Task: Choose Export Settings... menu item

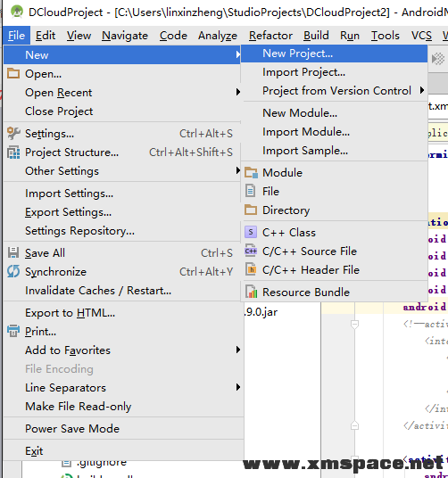Action: coord(122,212)
